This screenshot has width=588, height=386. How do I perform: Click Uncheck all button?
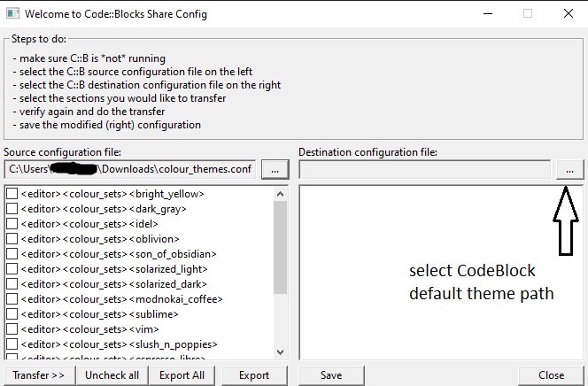click(112, 375)
